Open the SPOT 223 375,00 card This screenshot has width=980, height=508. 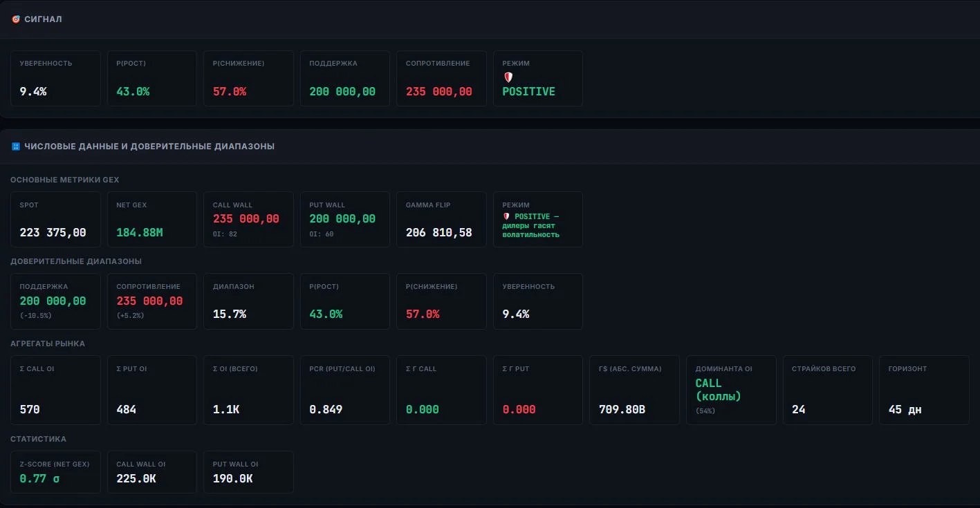click(55, 219)
